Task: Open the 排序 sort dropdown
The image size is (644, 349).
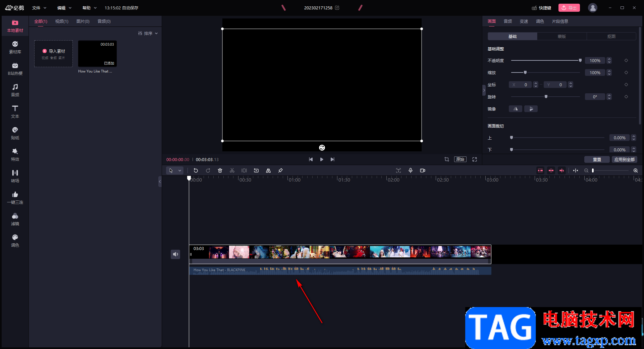Action: pos(148,33)
